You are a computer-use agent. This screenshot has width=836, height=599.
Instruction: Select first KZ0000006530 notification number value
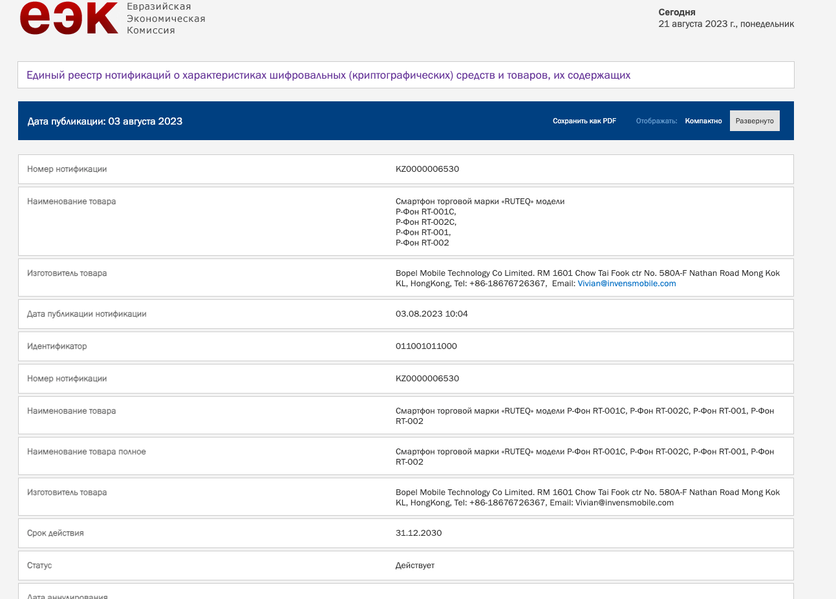coord(427,169)
